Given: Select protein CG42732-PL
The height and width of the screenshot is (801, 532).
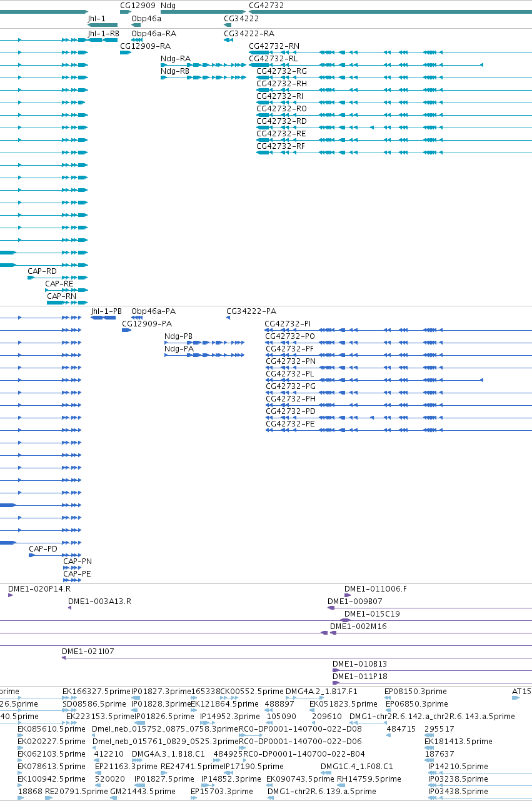Looking at the screenshot, I should pyautogui.click(x=290, y=374).
